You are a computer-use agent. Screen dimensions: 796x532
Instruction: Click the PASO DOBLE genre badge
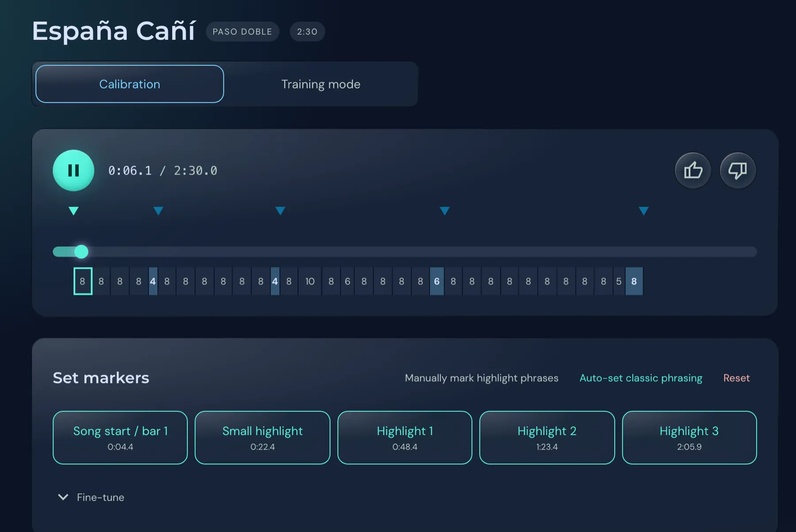(x=242, y=32)
